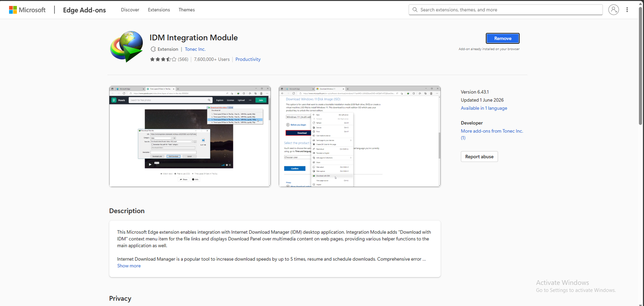Click Available in 1 language link
The width and height of the screenshot is (644, 306).
coord(484,108)
